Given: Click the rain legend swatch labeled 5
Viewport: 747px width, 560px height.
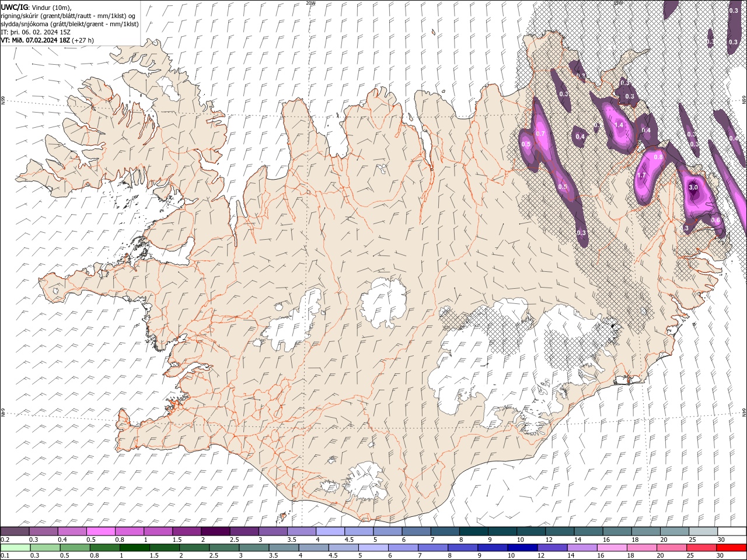Looking at the screenshot, I should coord(373,548).
